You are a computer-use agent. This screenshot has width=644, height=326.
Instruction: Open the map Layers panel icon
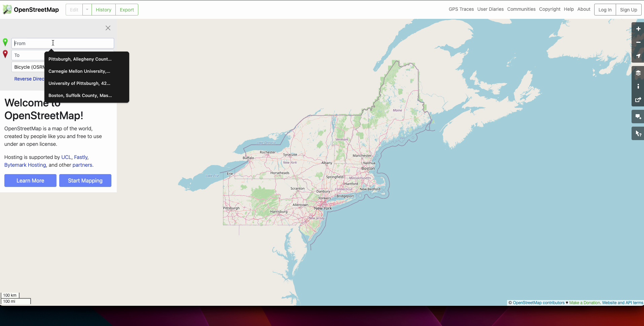tap(638, 73)
